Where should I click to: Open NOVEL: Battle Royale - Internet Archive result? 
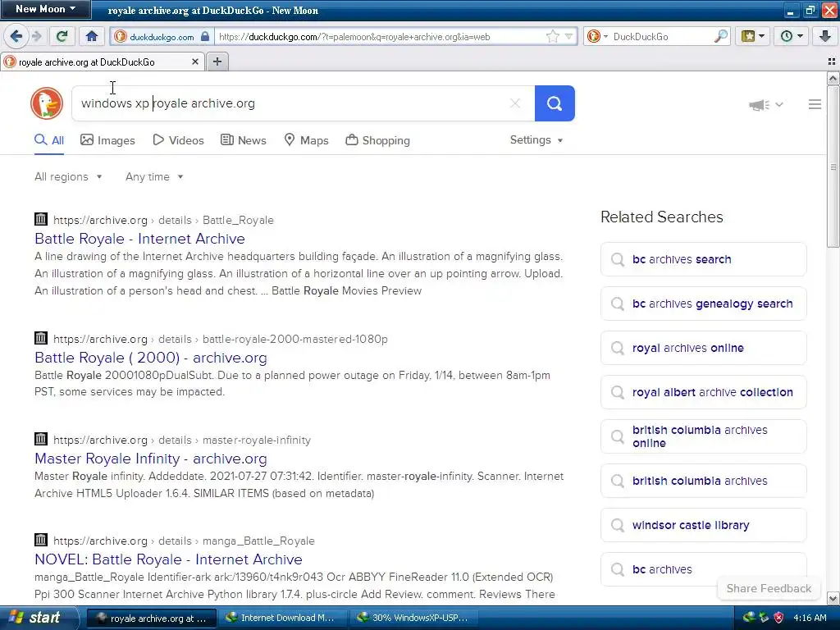pyautogui.click(x=168, y=559)
